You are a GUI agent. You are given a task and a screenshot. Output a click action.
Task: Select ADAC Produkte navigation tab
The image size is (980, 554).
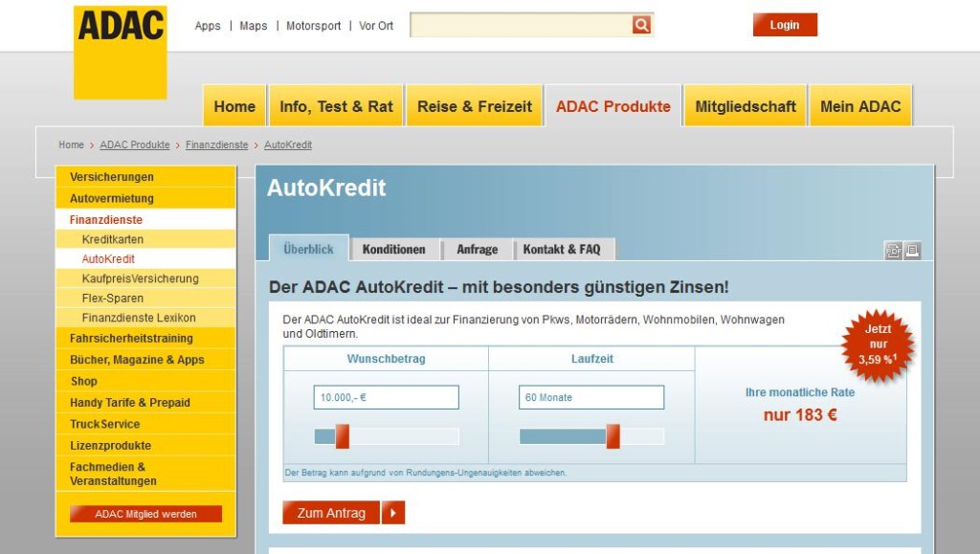coord(613,106)
